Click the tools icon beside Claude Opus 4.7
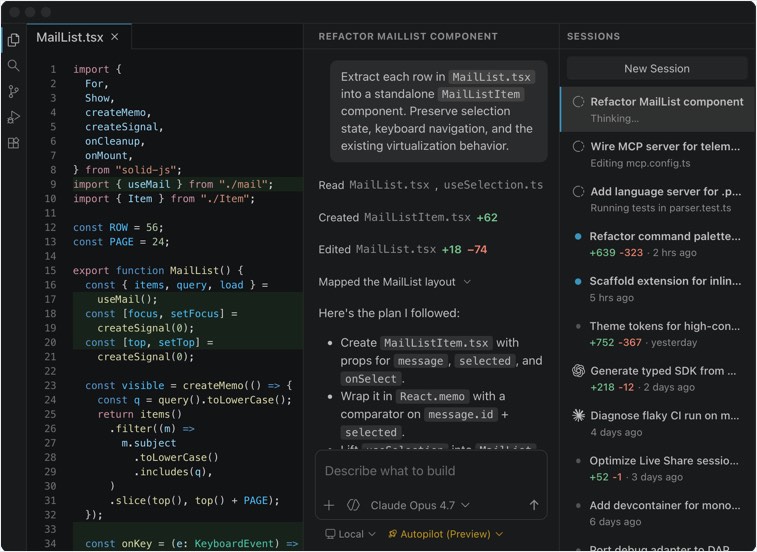Screen dimensions: 757x552 point(353,505)
